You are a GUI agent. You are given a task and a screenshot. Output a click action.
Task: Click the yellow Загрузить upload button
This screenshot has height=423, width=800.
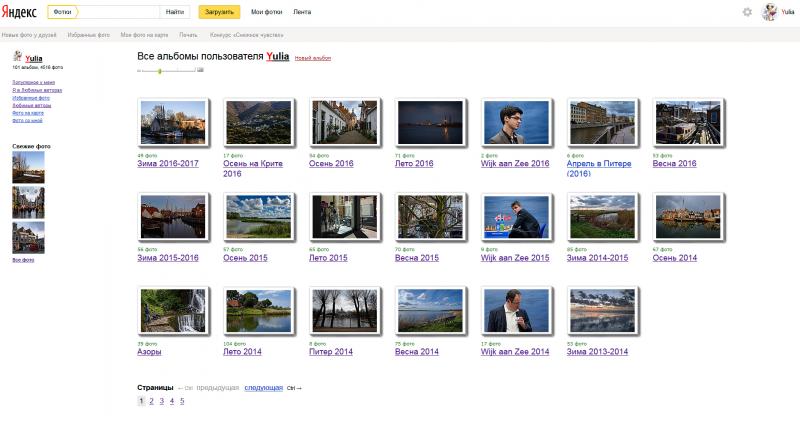click(219, 12)
